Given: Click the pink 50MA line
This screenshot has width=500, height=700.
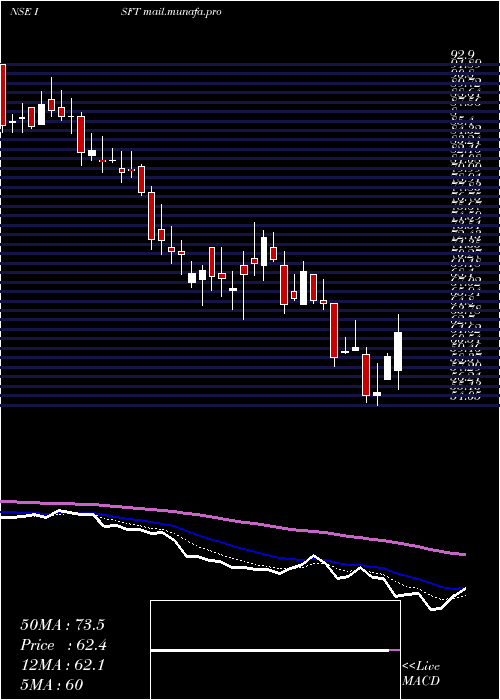Looking at the screenshot, I should pos(232,521).
